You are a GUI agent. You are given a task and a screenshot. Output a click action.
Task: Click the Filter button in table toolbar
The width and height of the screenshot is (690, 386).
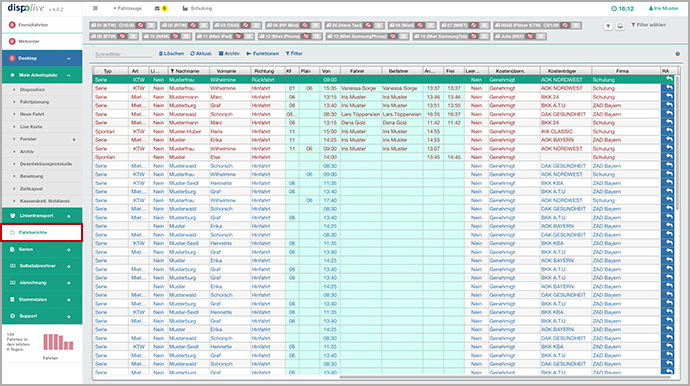click(x=294, y=54)
